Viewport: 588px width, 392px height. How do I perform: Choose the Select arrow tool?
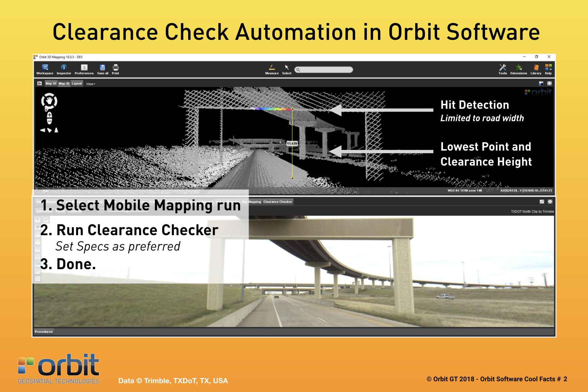(286, 69)
